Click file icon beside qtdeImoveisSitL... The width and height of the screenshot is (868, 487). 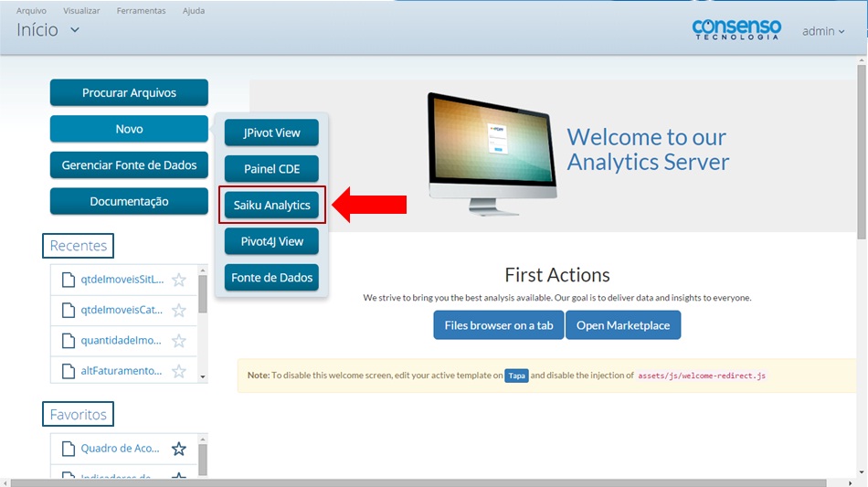(x=69, y=280)
